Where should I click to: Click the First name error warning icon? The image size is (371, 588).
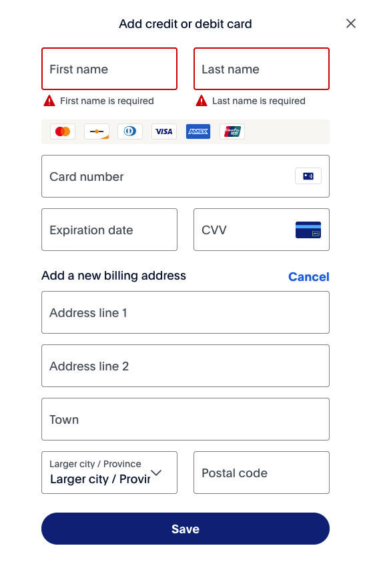coord(49,101)
